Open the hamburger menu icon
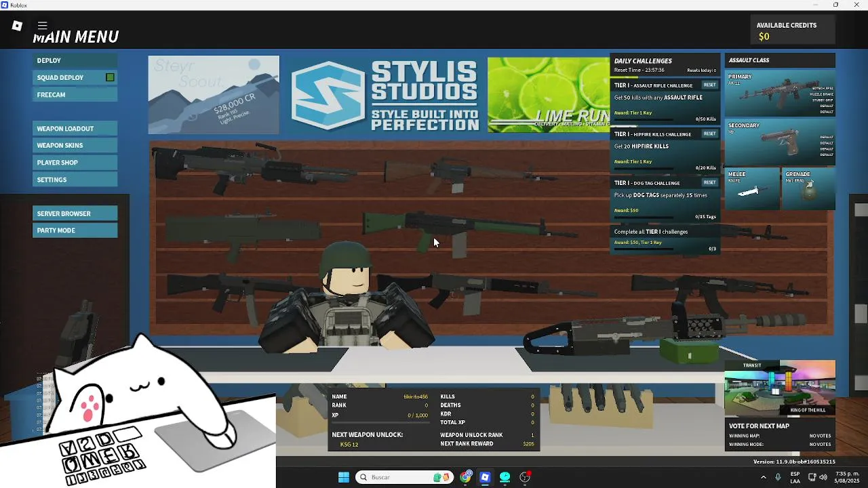Screen dimensions: 868x488 coord(42,25)
